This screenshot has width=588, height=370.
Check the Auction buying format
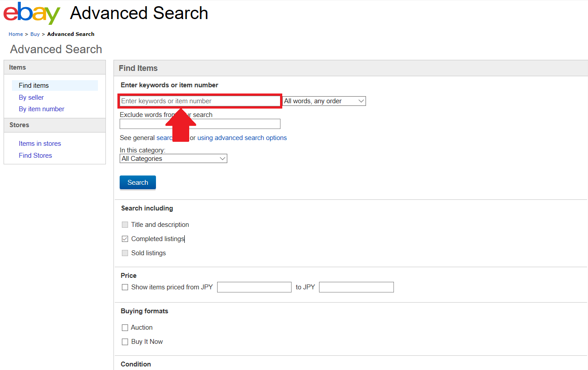[125, 328]
